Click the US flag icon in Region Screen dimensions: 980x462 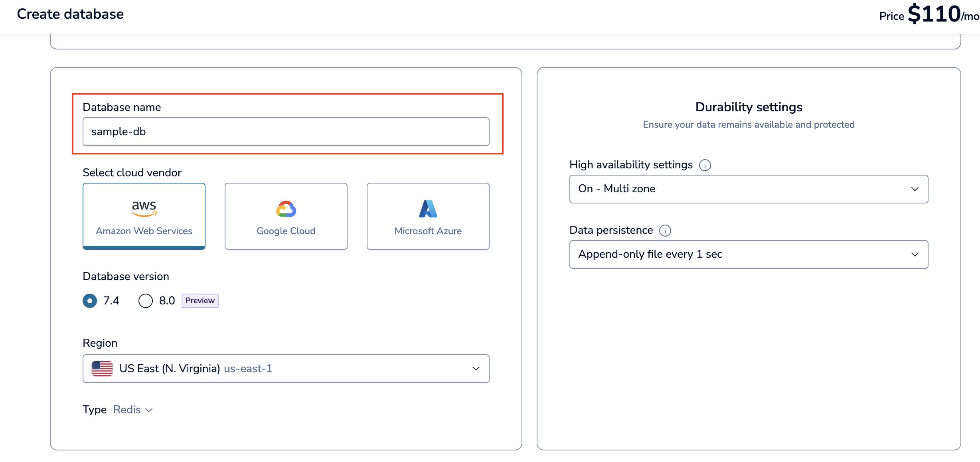click(x=102, y=369)
